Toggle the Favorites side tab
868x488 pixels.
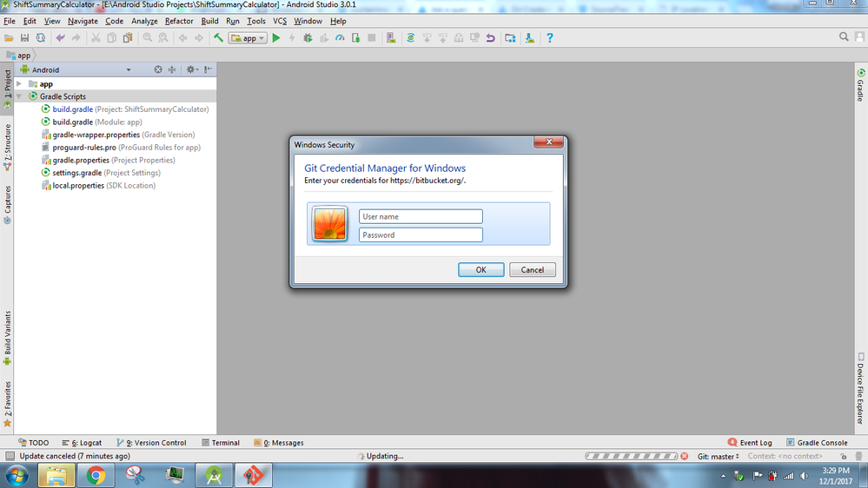(x=7, y=404)
